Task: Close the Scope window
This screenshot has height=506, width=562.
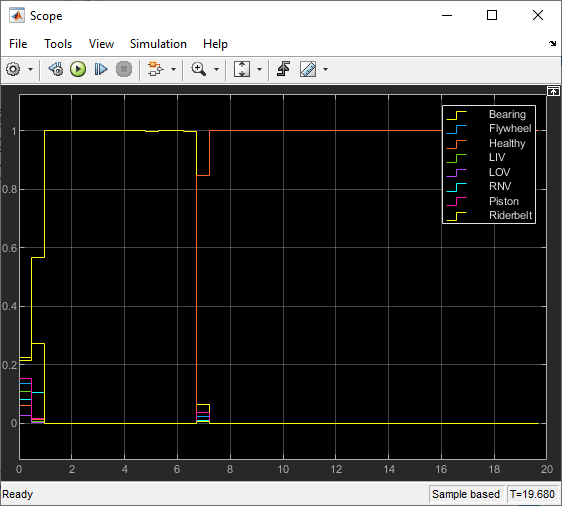Action: [538, 15]
